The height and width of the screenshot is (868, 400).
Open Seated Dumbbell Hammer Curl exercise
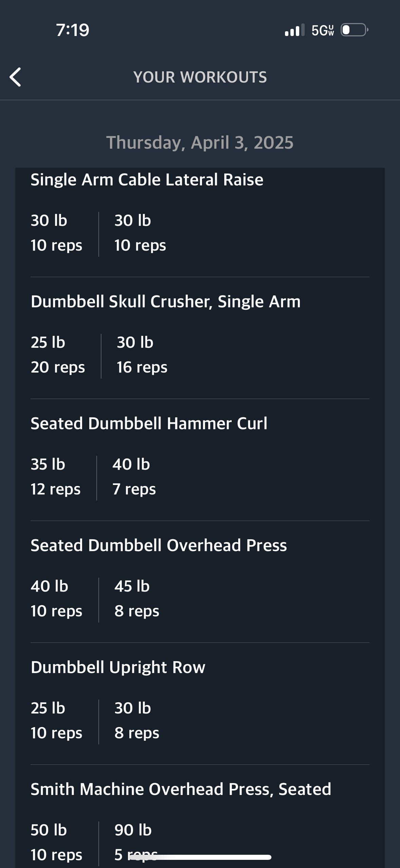tap(149, 423)
